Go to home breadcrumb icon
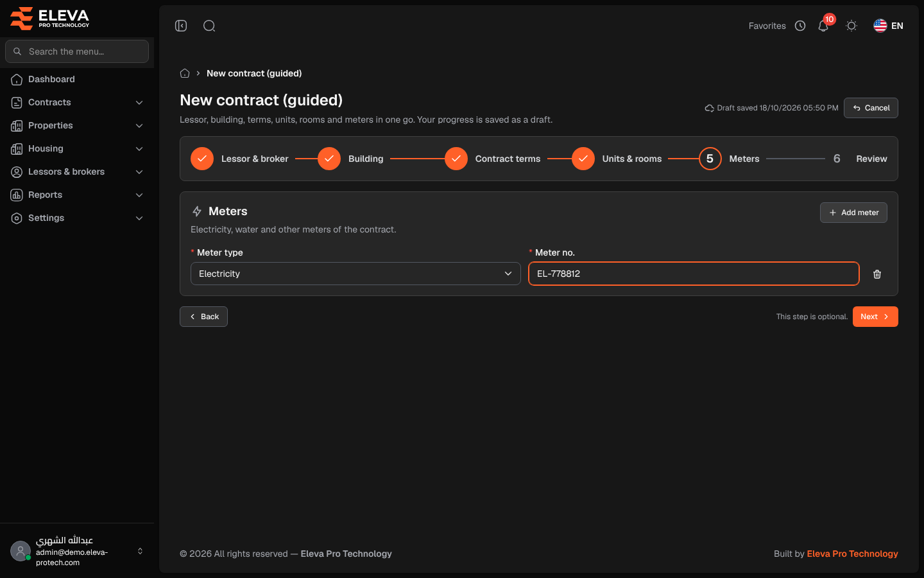The width and height of the screenshot is (924, 578). 185,73
